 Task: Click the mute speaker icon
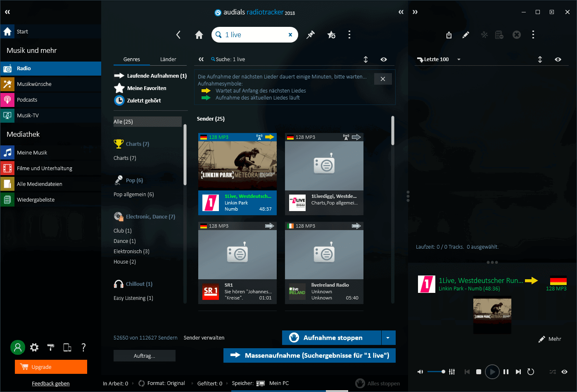point(420,372)
